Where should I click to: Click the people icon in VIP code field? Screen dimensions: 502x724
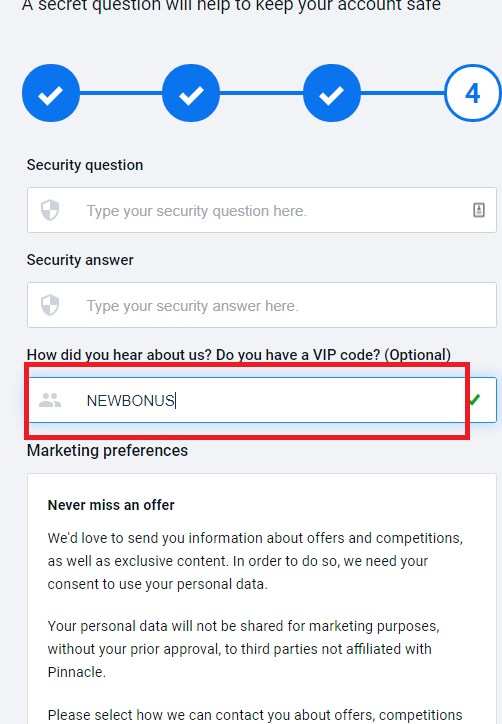(x=50, y=400)
